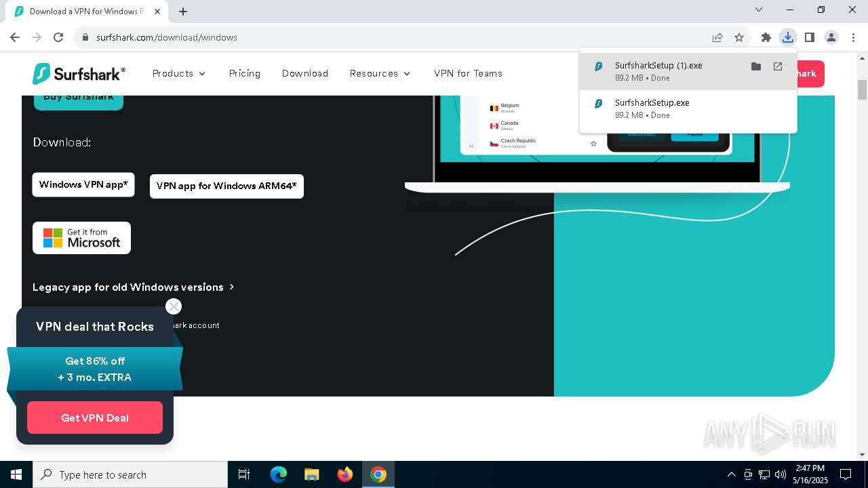Bookmark this page with the star icon

tap(739, 37)
